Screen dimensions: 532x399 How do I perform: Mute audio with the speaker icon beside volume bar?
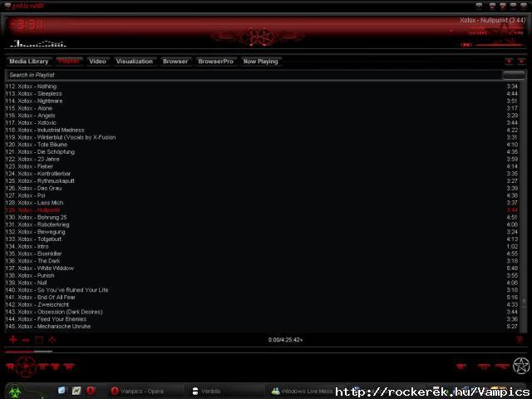(465, 44)
